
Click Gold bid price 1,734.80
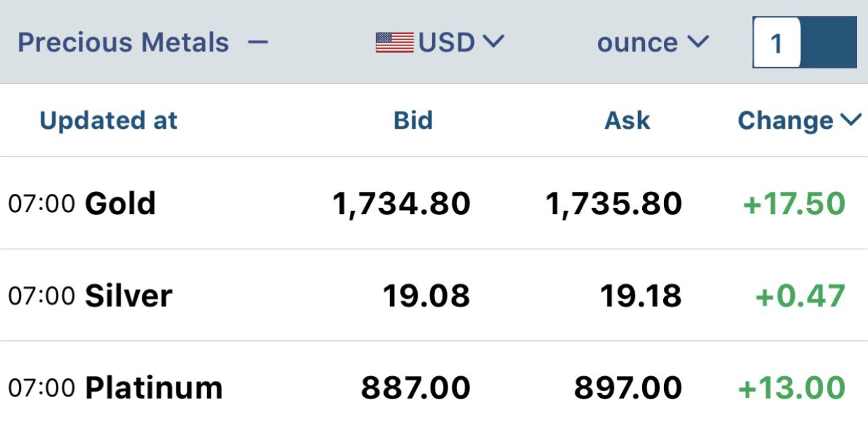click(401, 203)
